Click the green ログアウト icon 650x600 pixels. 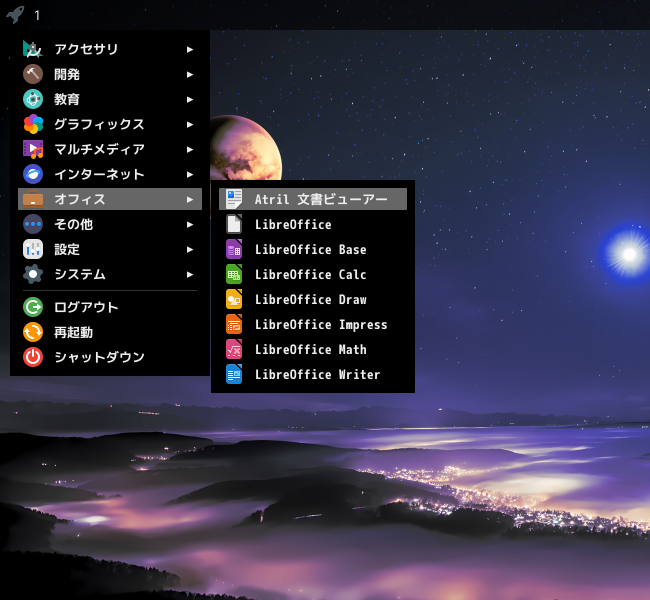(x=33, y=307)
